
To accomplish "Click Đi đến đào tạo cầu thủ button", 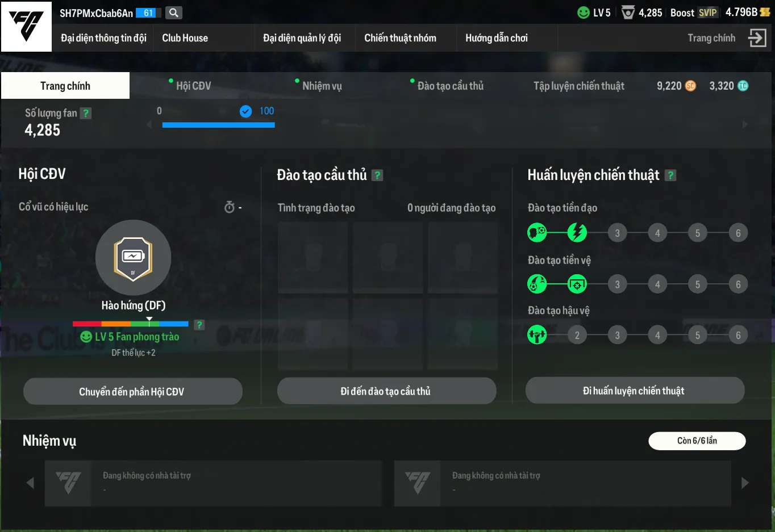I will pos(386,391).
